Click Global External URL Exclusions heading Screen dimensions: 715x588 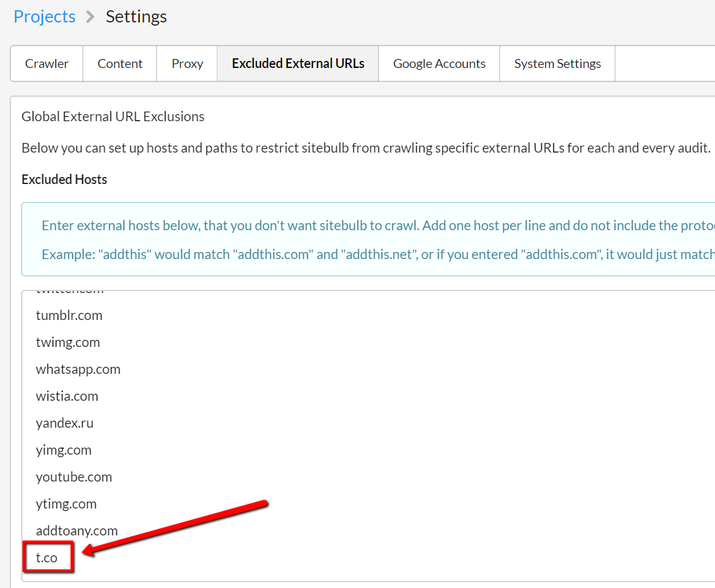point(113,117)
